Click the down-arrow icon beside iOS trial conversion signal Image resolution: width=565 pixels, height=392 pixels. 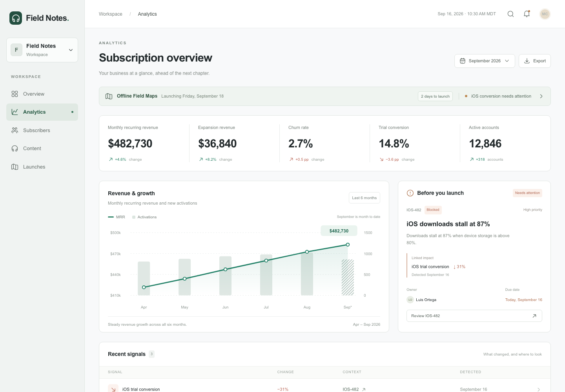pyautogui.click(x=113, y=389)
